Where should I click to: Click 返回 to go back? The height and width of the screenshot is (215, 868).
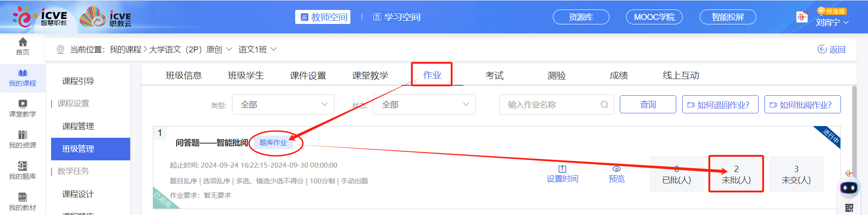pos(831,49)
